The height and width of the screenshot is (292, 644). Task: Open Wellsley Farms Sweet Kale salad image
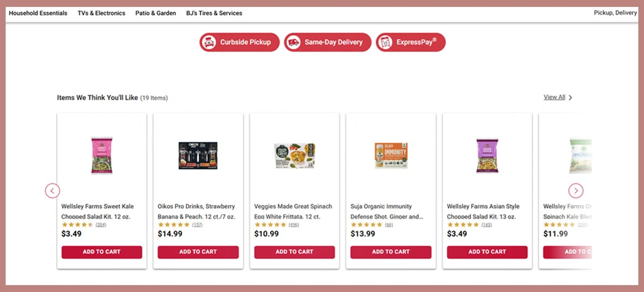102,155
